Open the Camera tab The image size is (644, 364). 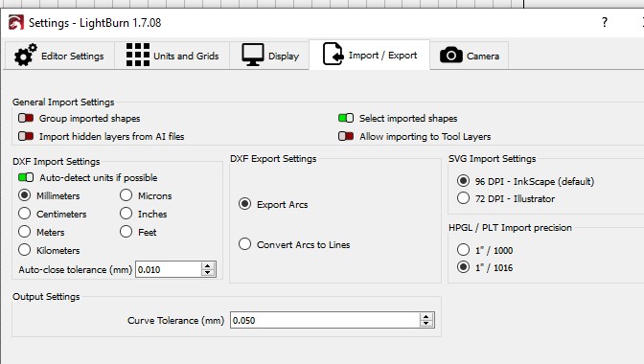[470, 55]
